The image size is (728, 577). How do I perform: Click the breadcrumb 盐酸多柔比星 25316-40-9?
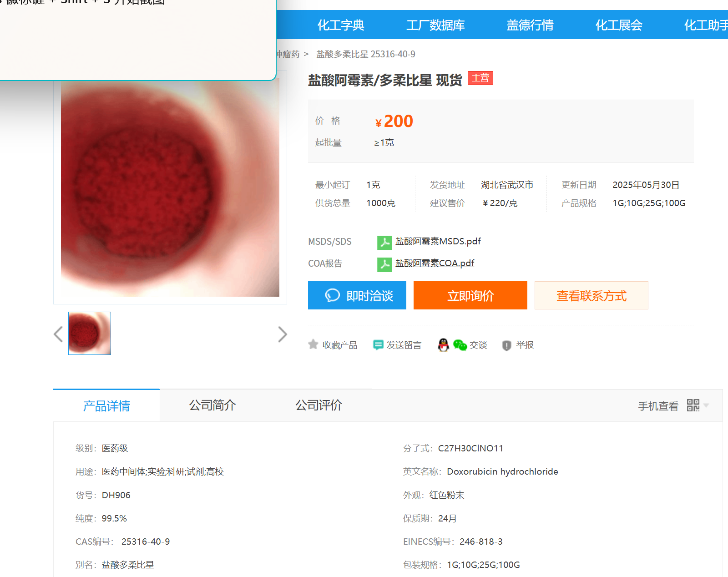pyautogui.click(x=366, y=54)
